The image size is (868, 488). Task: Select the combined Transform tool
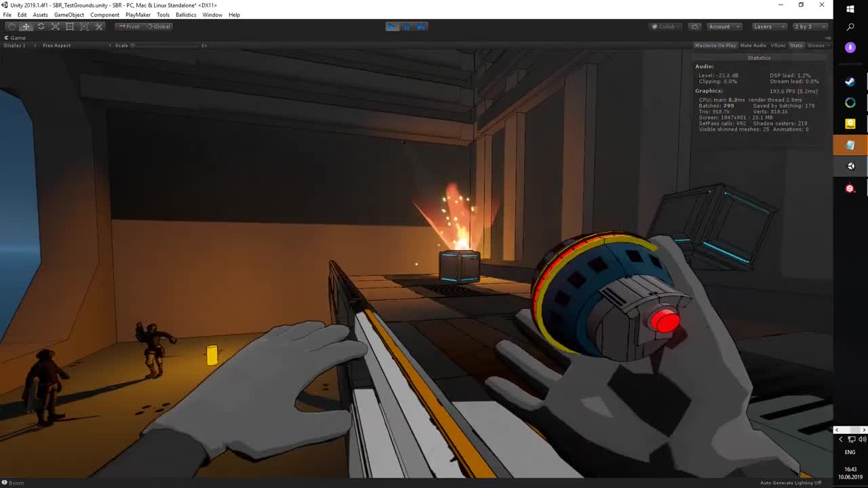(x=84, y=26)
